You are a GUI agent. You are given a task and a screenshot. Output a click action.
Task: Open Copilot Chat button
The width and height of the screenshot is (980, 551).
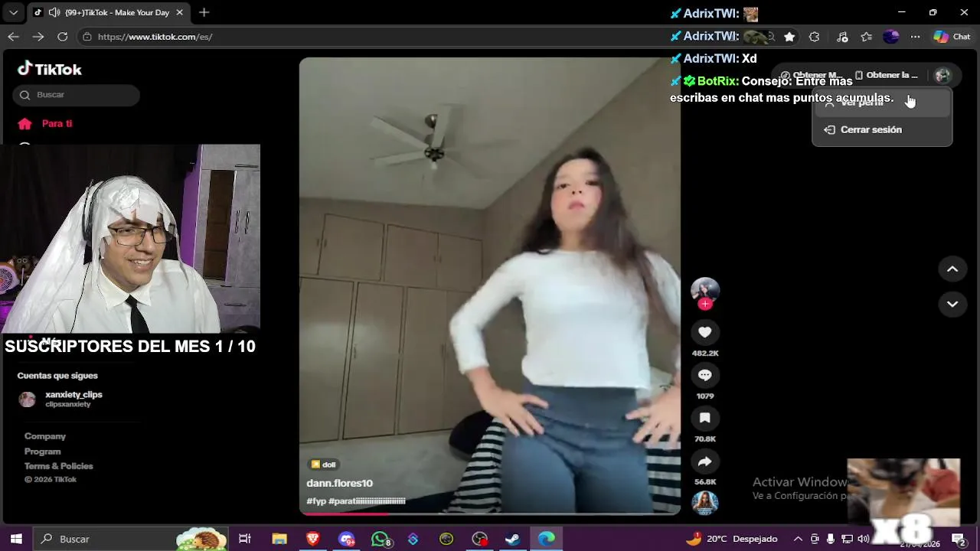952,37
